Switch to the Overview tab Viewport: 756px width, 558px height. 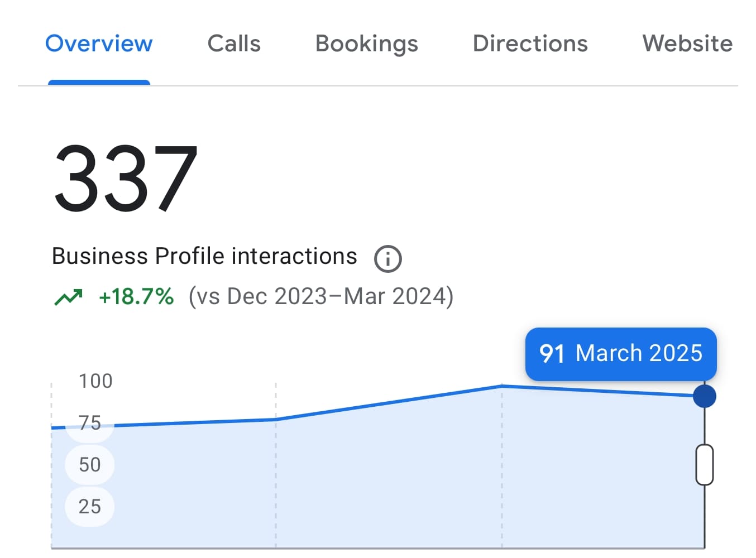click(99, 44)
